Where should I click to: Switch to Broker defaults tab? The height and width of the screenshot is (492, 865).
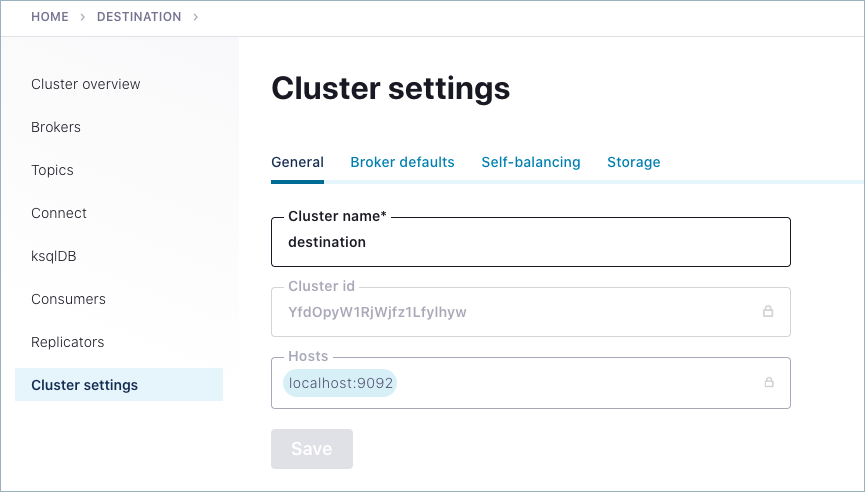402,162
